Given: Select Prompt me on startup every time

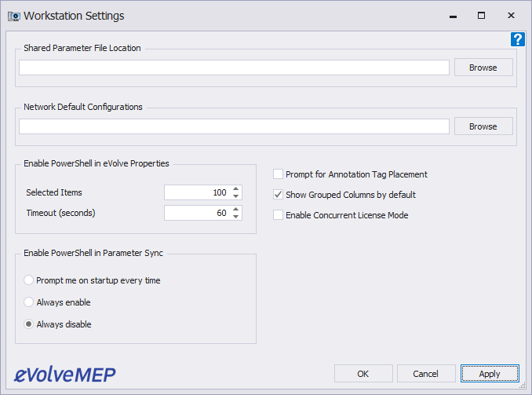Looking at the screenshot, I should [x=28, y=280].
